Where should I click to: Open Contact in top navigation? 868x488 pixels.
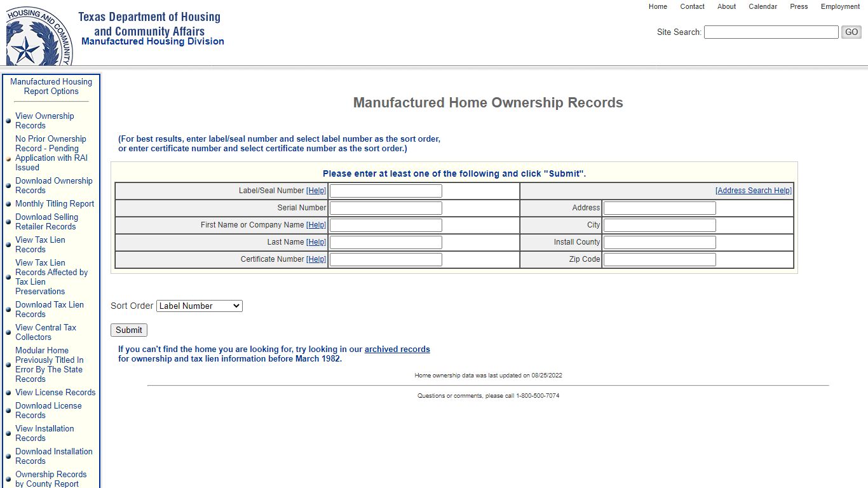tap(692, 6)
